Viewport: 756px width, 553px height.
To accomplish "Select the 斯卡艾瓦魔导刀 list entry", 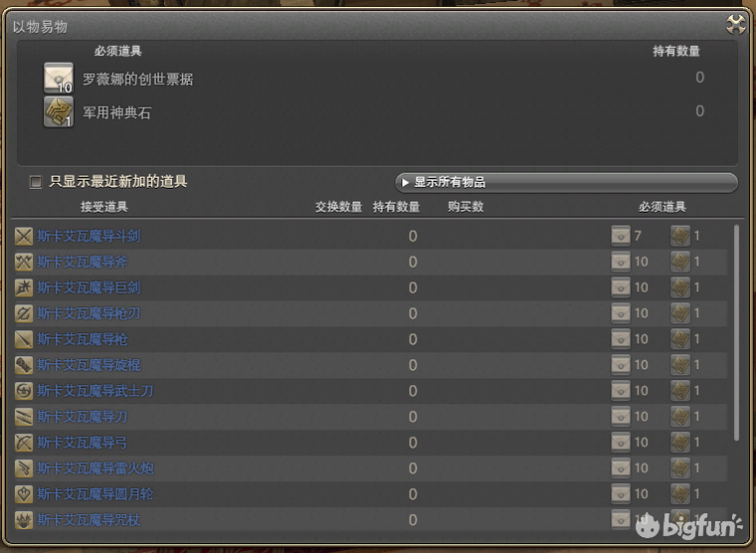I will 370,417.
